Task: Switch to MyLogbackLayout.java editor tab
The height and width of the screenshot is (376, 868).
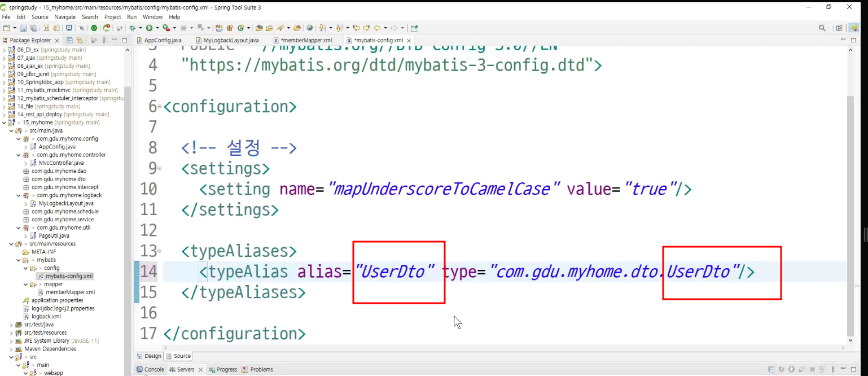Action: [231, 40]
